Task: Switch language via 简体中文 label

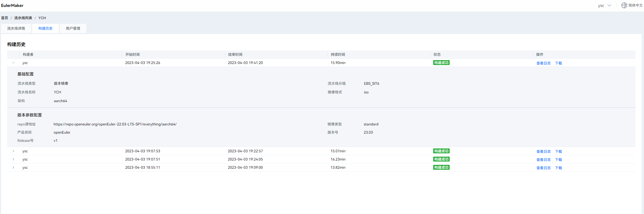Action: pyautogui.click(x=635, y=5)
